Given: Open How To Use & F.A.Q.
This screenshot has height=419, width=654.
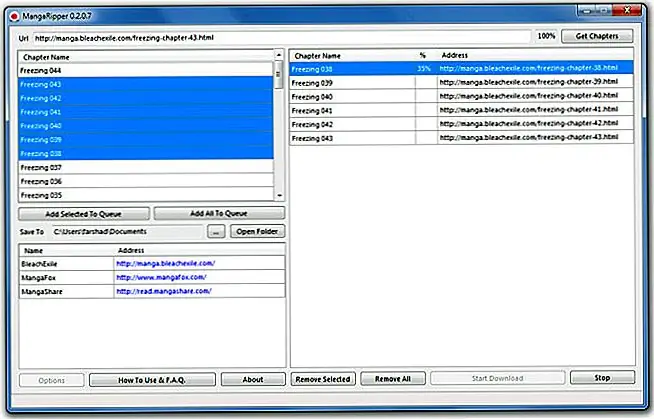Looking at the screenshot, I should pyautogui.click(x=152, y=379).
